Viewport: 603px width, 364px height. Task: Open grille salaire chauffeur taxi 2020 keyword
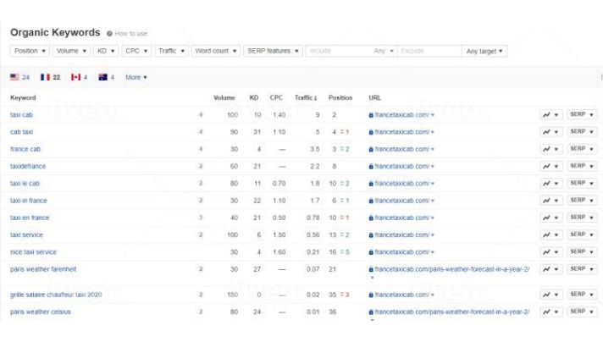click(56, 295)
